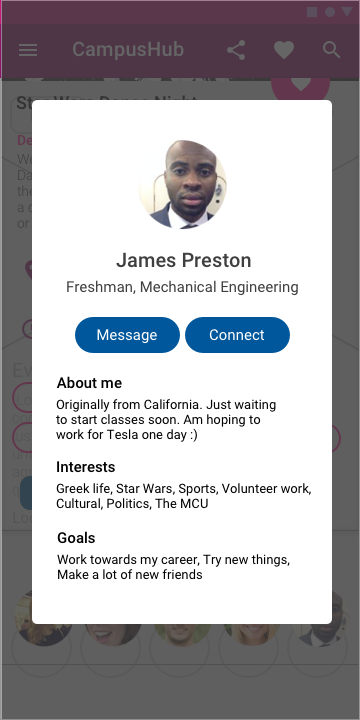Select the CampusHub app title

128,50
